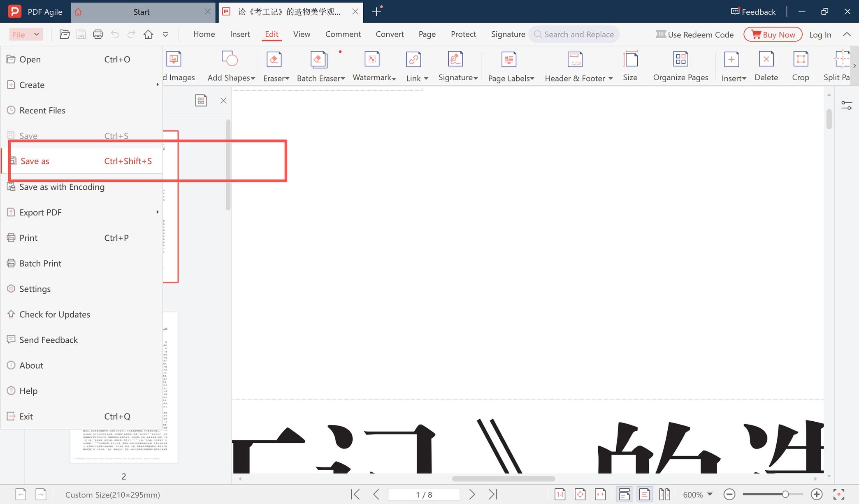The height and width of the screenshot is (504, 859).
Task: Select the Add Shapes tool
Action: click(x=231, y=66)
